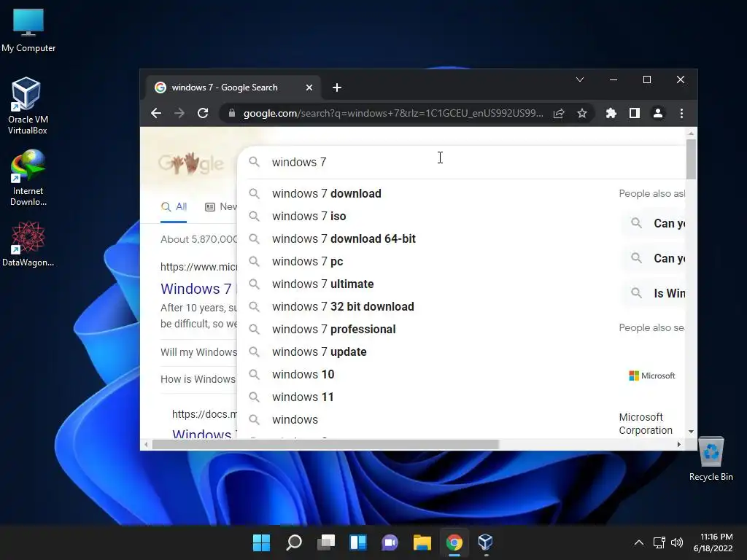Open the Windows Start menu

(x=261, y=542)
